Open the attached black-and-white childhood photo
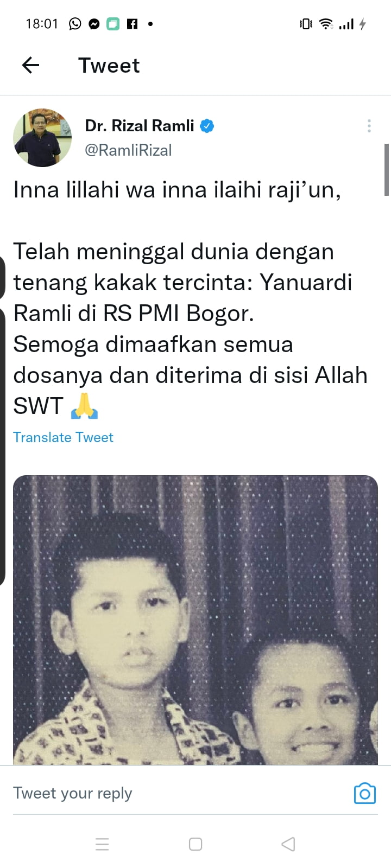The width and height of the screenshot is (391, 868). pos(195,620)
